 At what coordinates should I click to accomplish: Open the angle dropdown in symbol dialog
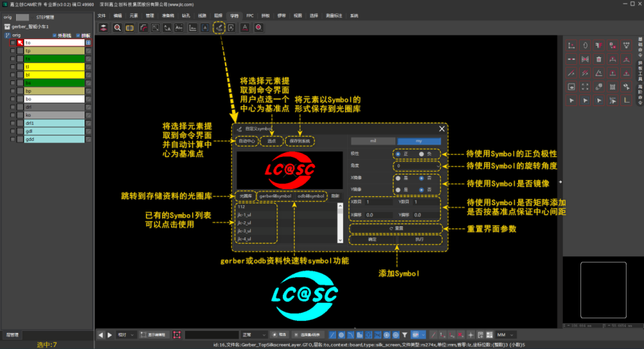(416, 166)
